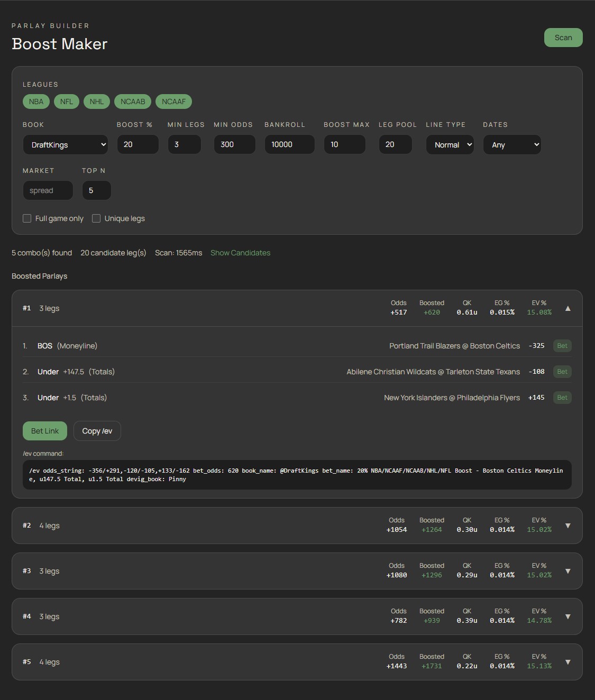595x700 pixels.
Task: Enable the Full game only checkbox
Action: (x=27, y=218)
